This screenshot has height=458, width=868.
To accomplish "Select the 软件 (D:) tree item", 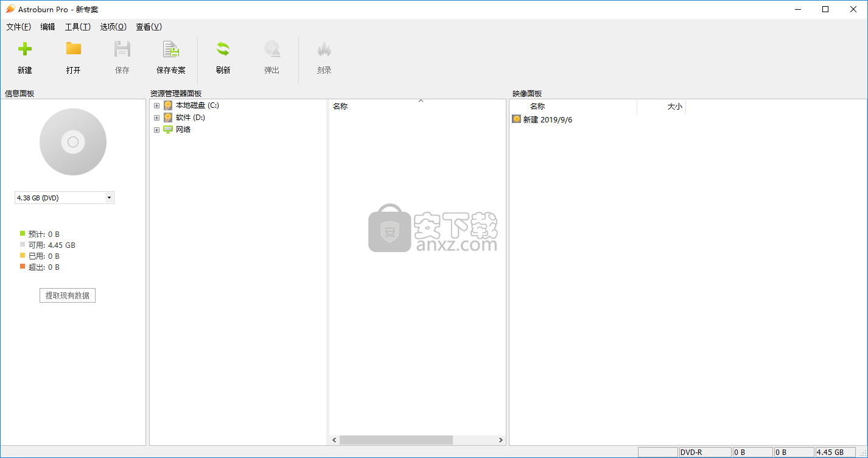I will (x=191, y=118).
